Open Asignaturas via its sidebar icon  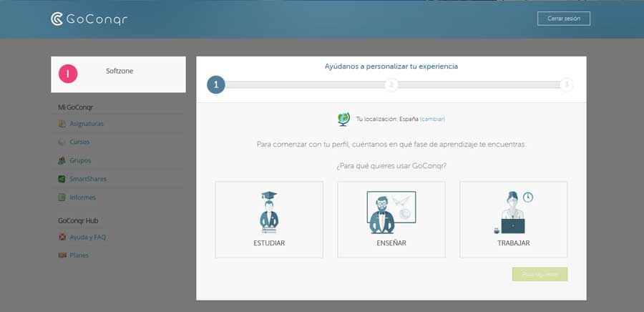(x=62, y=124)
